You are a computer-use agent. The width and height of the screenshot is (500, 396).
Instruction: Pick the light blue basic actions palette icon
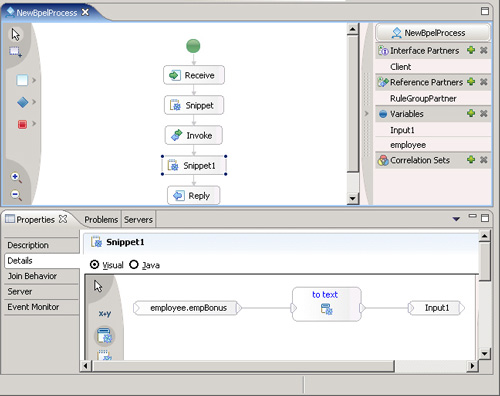pos(22,80)
